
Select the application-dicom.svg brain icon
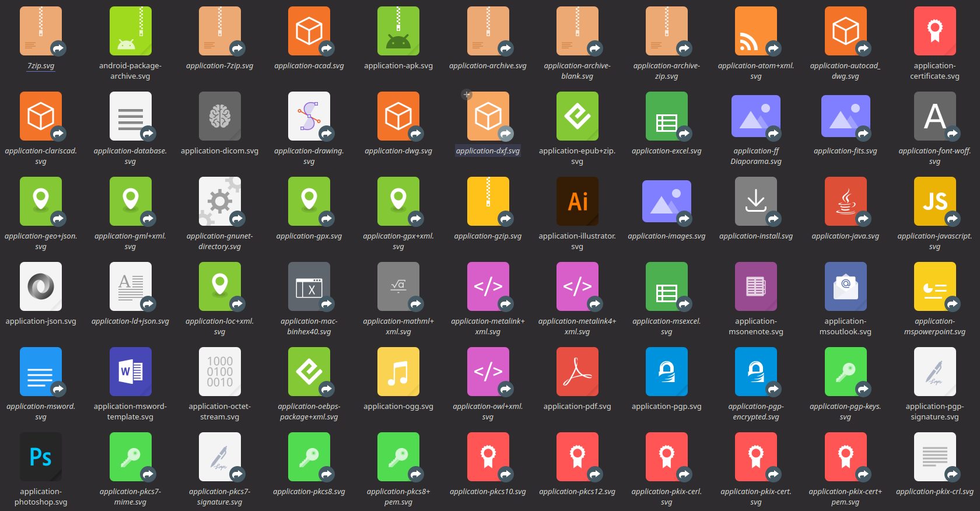(220, 116)
